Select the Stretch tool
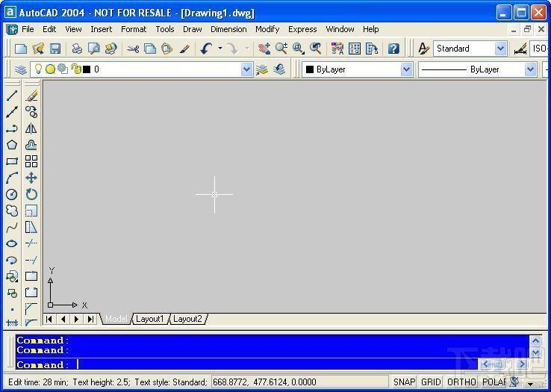Image resolution: width=551 pixels, height=392 pixels. click(x=31, y=227)
